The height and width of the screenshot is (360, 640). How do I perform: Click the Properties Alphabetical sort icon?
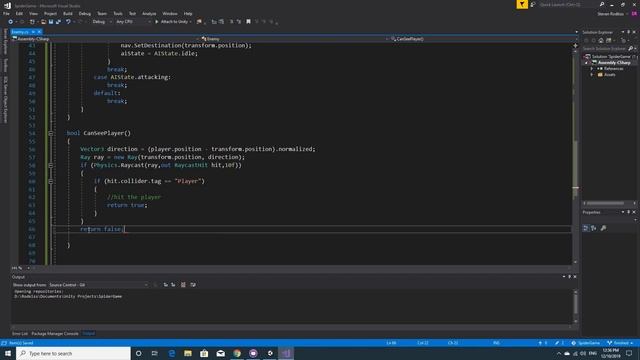pos(593,228)
